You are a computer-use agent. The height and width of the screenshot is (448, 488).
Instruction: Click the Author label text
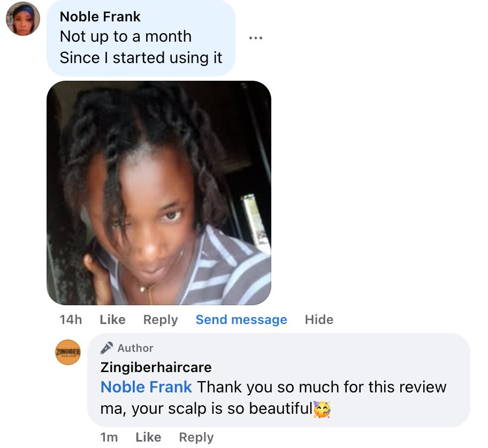click(135, 348)
